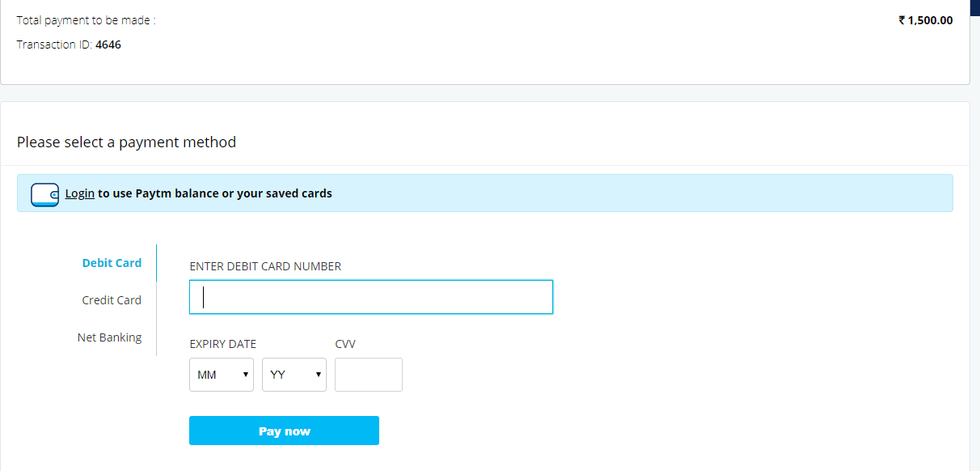Select the Debit Card payment option
The width and height of the screenshot is (980, 471).
coord(112,262)
